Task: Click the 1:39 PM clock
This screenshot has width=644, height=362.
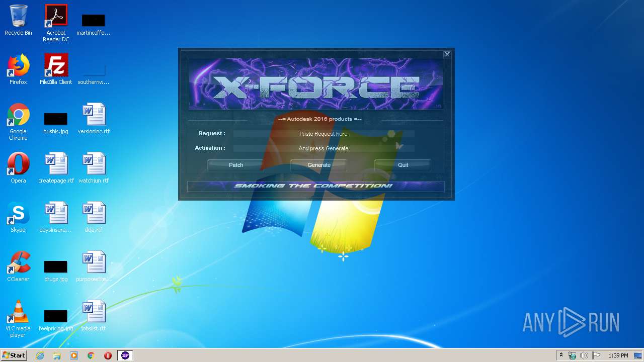Action: pos(618,355)
